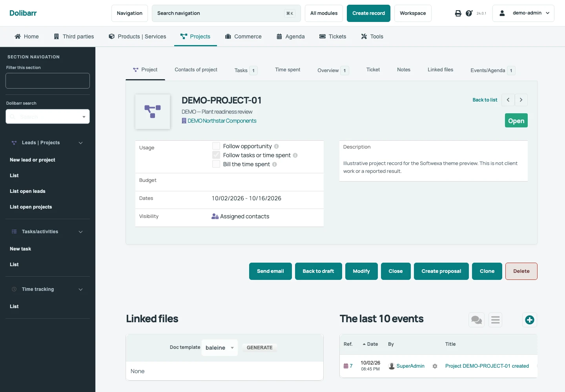This screenshot has height=392, width=565.
Task: Click the Filter this section input field
Action: [47, 81]
